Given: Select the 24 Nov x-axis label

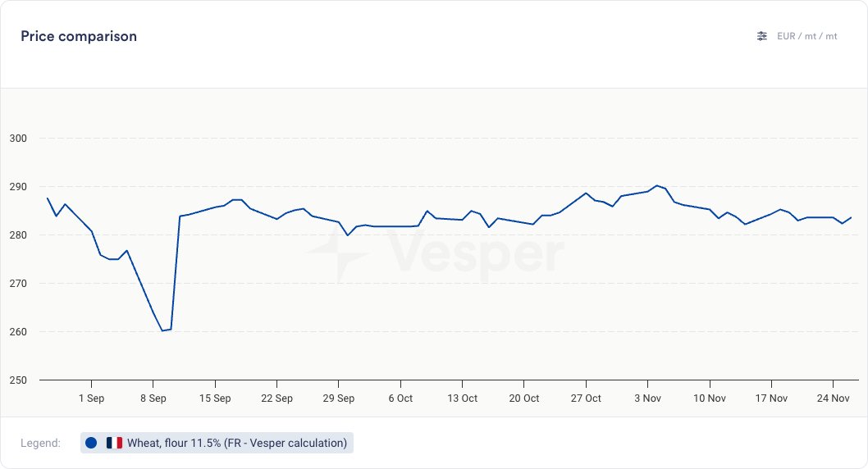Looking at the screenshot, I should point(834,398).
